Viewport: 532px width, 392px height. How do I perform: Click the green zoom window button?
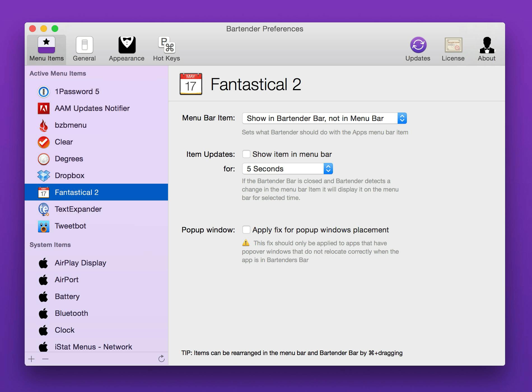coord(55,29)
